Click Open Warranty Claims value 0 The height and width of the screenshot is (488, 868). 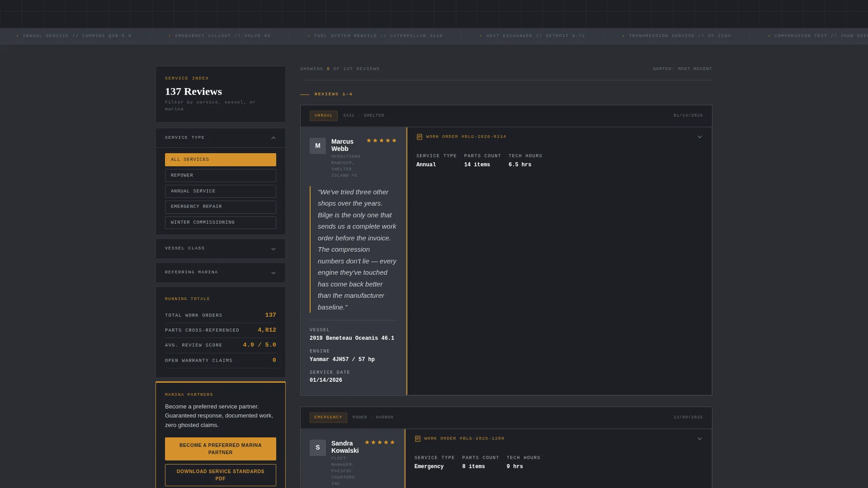coord(274,361)
